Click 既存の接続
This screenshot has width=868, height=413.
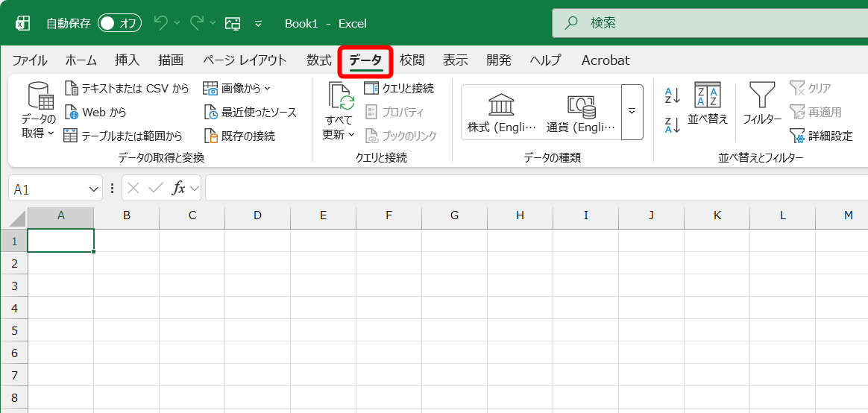(239, 136)
